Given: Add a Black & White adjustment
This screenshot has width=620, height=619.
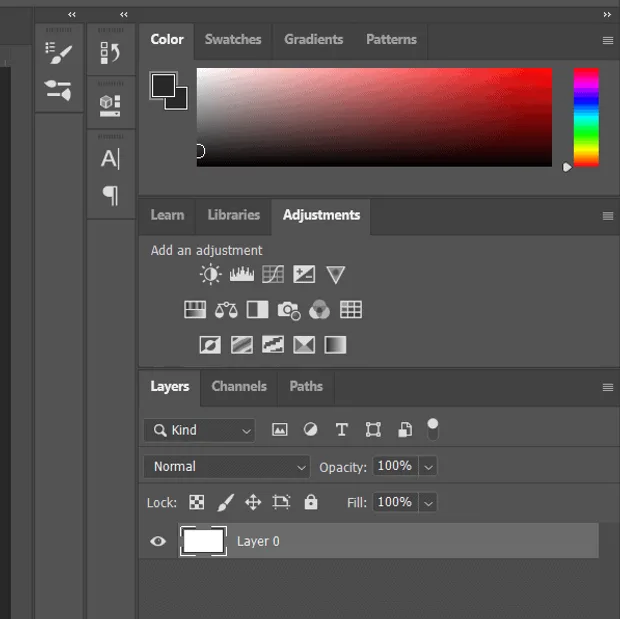Looking at the screenshot, I should point(257,310).
